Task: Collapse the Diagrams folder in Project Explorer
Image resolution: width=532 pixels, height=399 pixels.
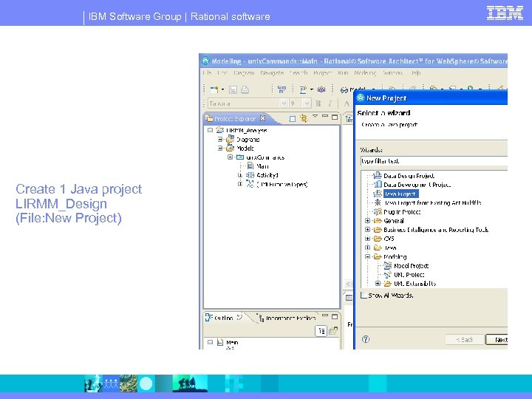Action: click(x=220, y=139)
